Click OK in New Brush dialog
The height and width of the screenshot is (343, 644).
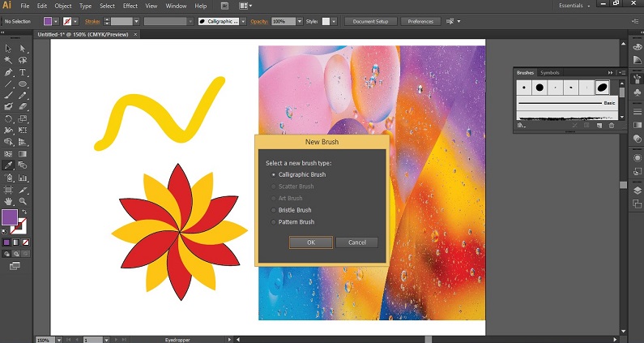(311, 242)
